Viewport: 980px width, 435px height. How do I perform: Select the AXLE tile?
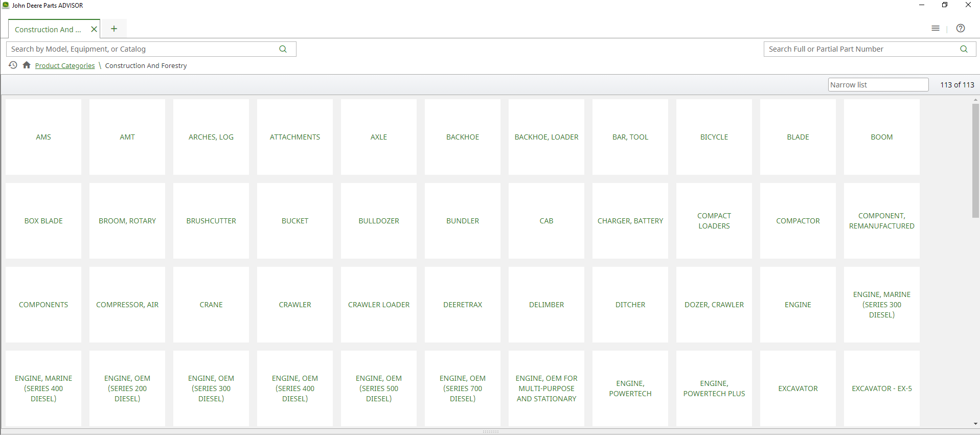click(x=379, y=137)
